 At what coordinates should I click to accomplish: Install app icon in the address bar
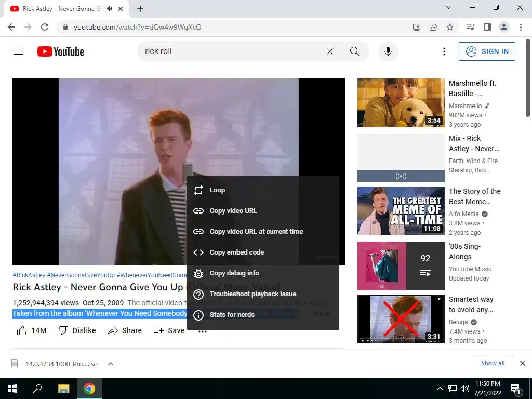[417, 27]
